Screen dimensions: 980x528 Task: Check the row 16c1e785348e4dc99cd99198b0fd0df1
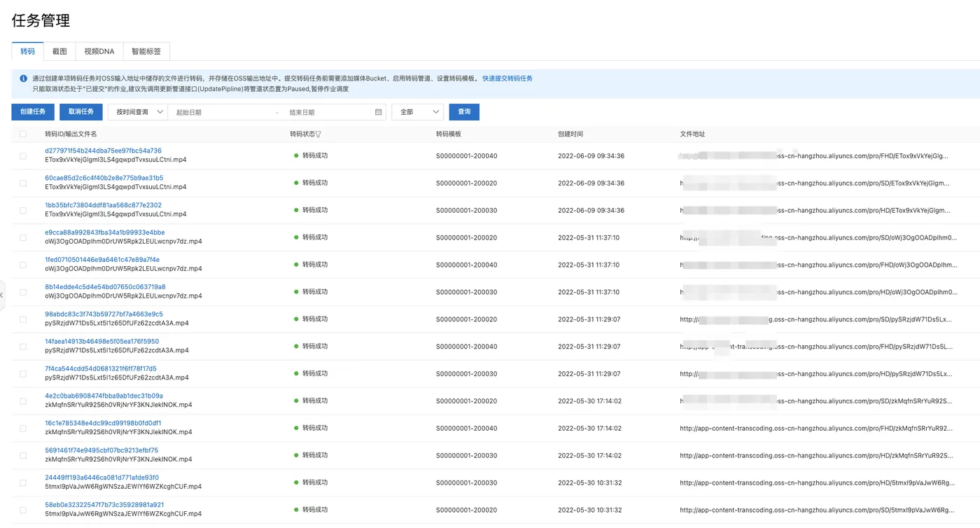pos(23,429)
